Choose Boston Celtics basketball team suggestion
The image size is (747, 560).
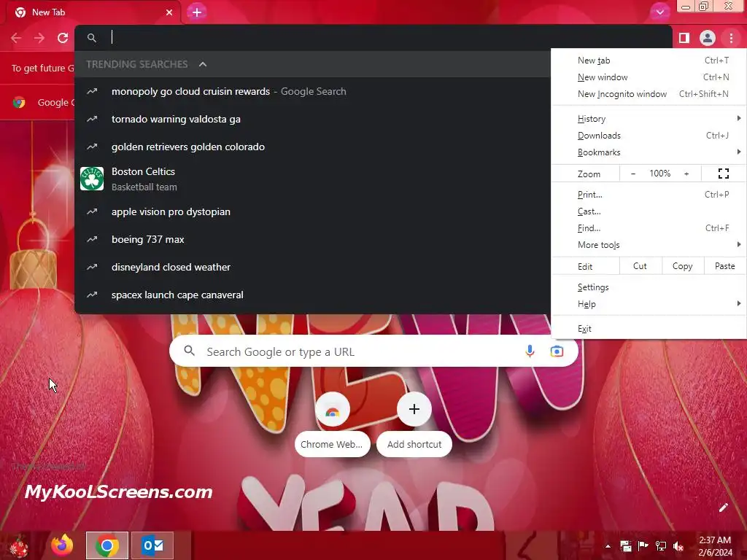tap(312, 179)
